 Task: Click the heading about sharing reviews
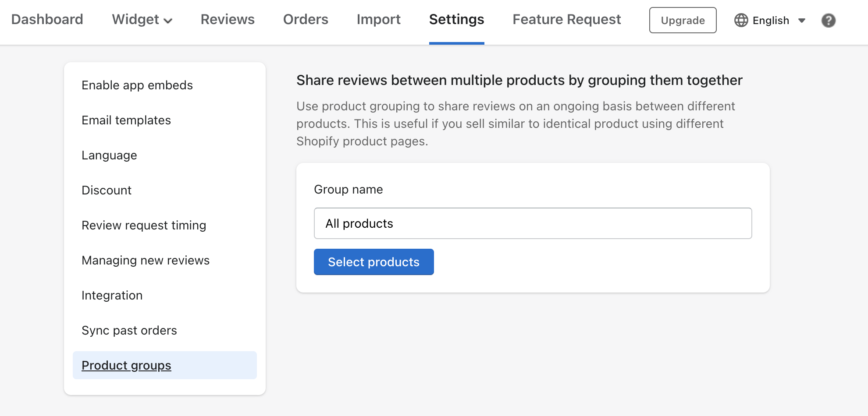(519, 80)
